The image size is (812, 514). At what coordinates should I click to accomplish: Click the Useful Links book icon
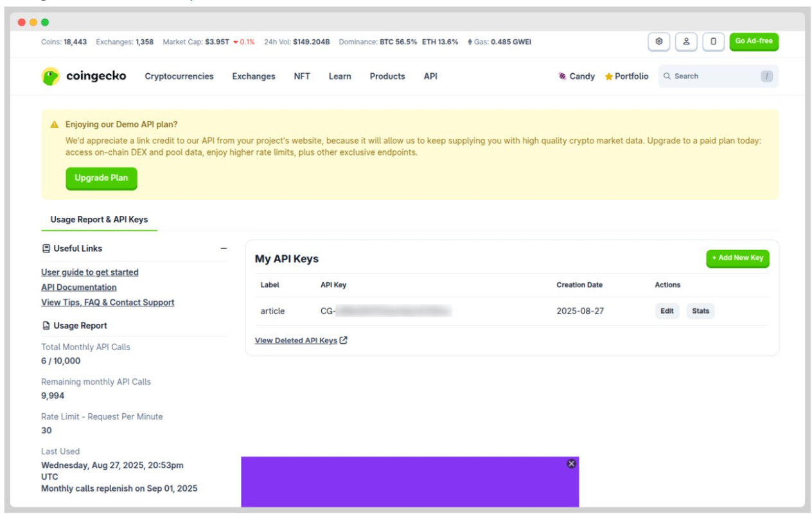tap(46, 248)
